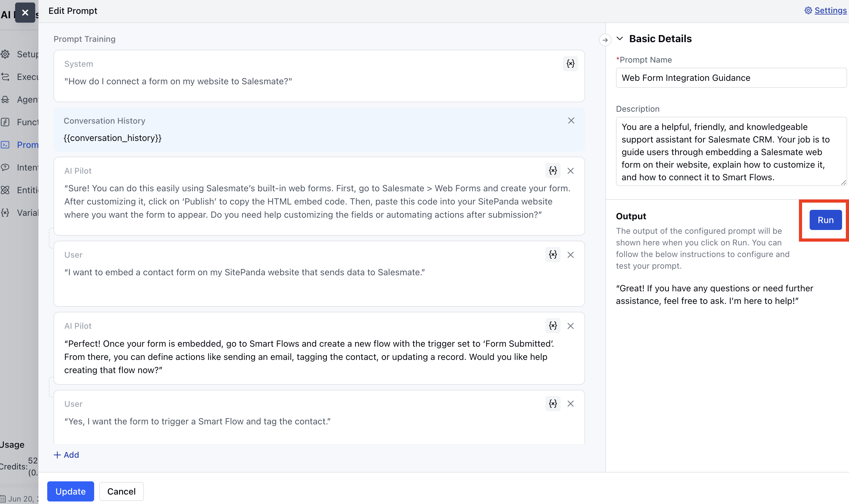The image size is (849, 504).
Task: Insert variable in System message
Action: coord(570,64)
